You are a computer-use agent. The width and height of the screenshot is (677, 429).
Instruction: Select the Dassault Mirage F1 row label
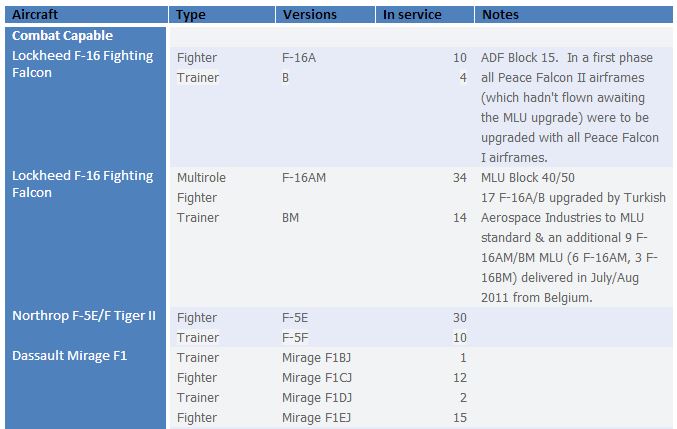tap(70, 356)
